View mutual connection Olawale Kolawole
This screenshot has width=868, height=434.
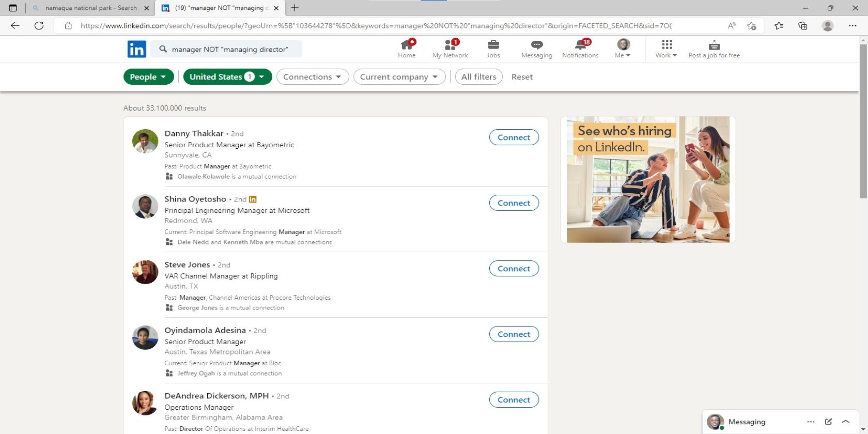[237, 177]
